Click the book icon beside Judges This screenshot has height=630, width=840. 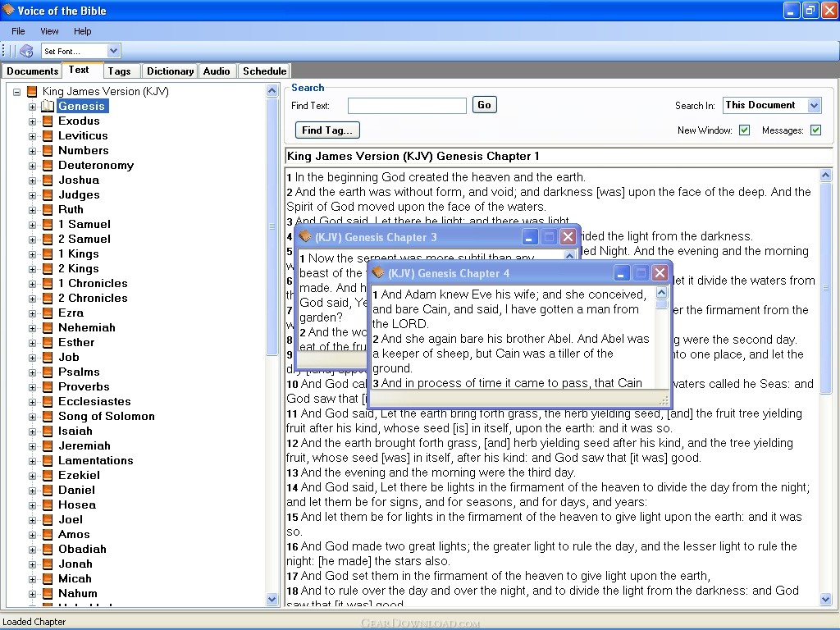48,195
